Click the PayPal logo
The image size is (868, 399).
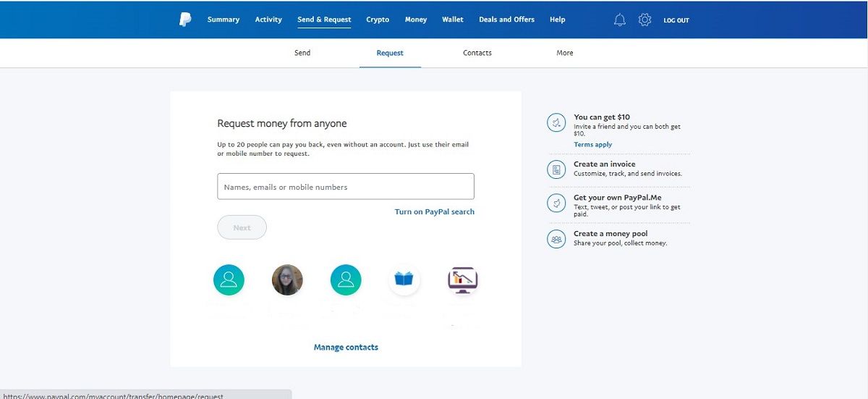pos(185,20)
